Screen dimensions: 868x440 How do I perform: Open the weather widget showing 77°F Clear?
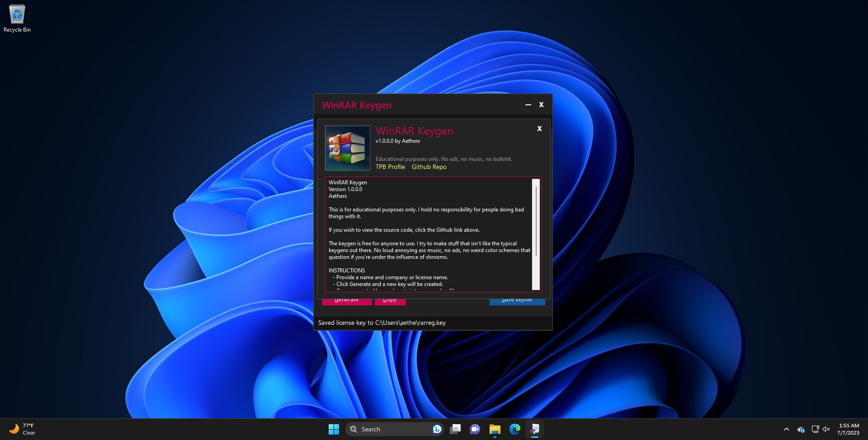tap(23, 429)
